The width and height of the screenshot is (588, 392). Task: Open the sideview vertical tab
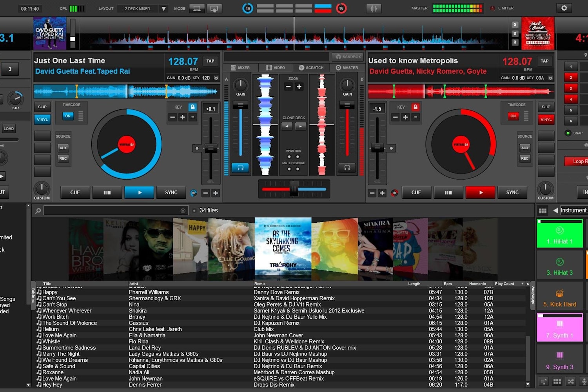pyautogui.click(x=532, y=296)
